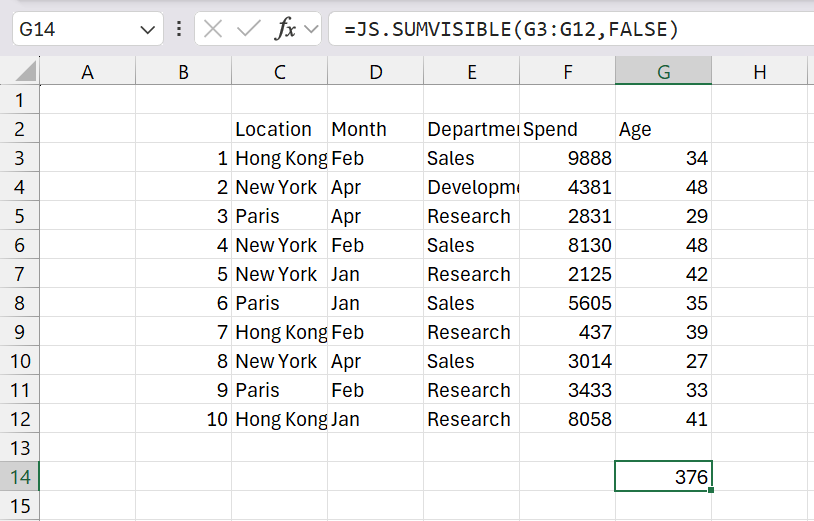Viewport: 814px width, 521px height.
Task: Click the result cell showing 376
Action: click(663, 477)
